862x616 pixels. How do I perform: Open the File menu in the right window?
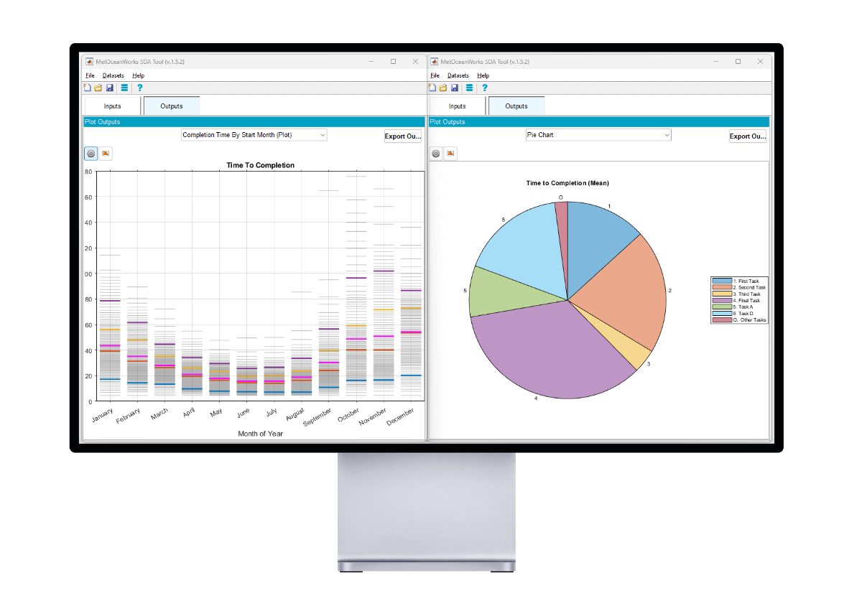click(x=435, y=75)
